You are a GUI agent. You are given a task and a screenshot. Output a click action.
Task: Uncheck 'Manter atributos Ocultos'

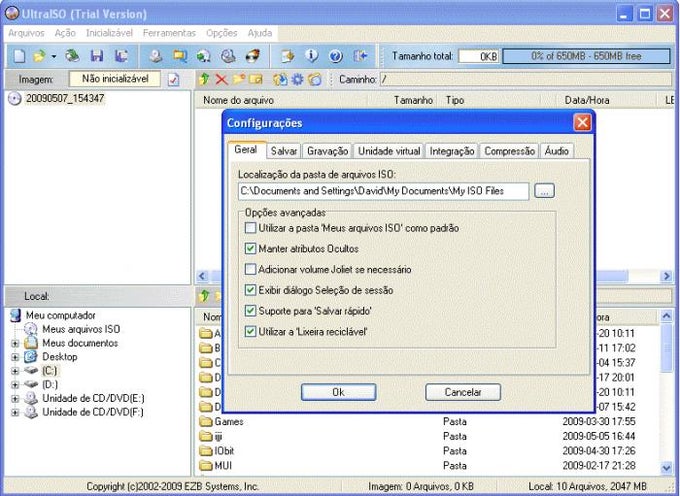tap(250, 248)
